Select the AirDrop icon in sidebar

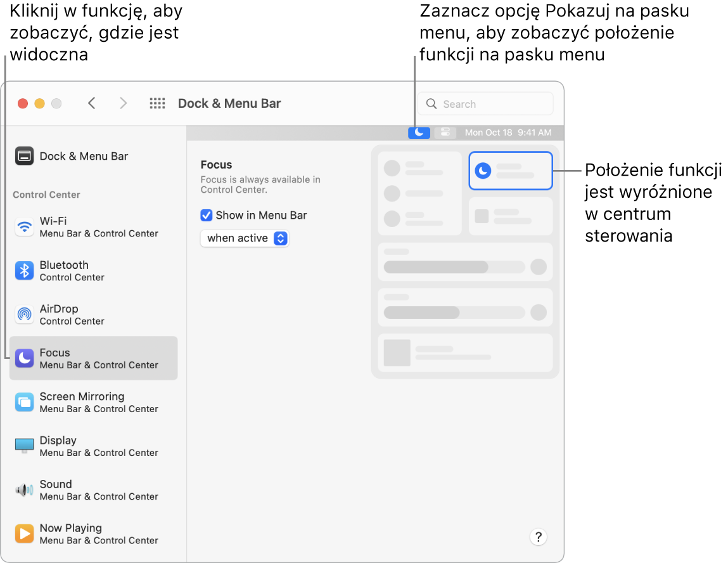pyautogui.click(x=24, y=314)
